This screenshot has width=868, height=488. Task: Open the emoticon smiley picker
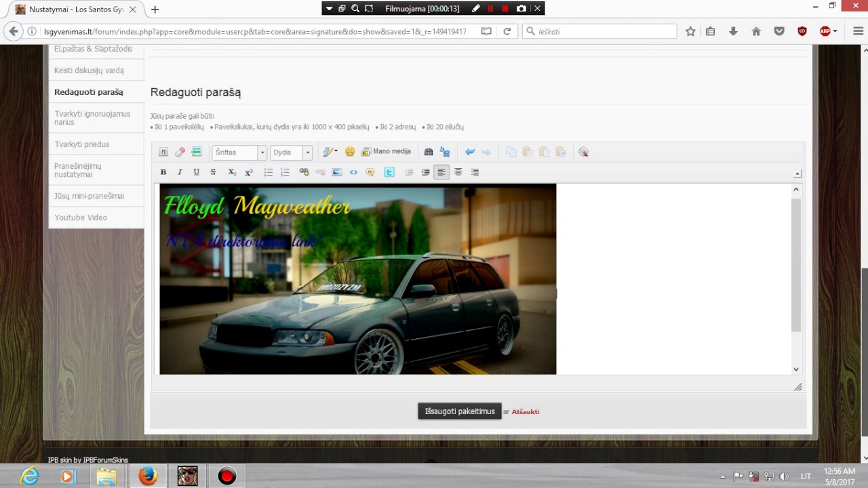click(350, 152)
